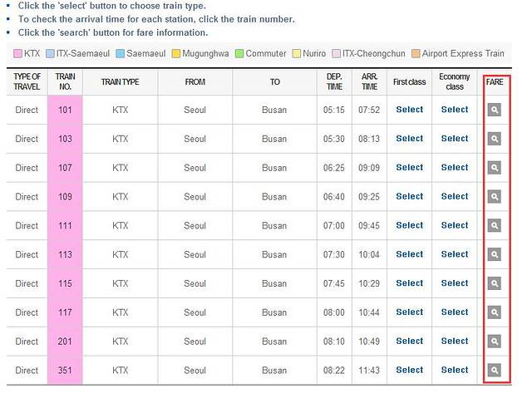This screenshot has height=393, width=532.
Task: Choose First class for train 111
Action: (x=409, y=226)
